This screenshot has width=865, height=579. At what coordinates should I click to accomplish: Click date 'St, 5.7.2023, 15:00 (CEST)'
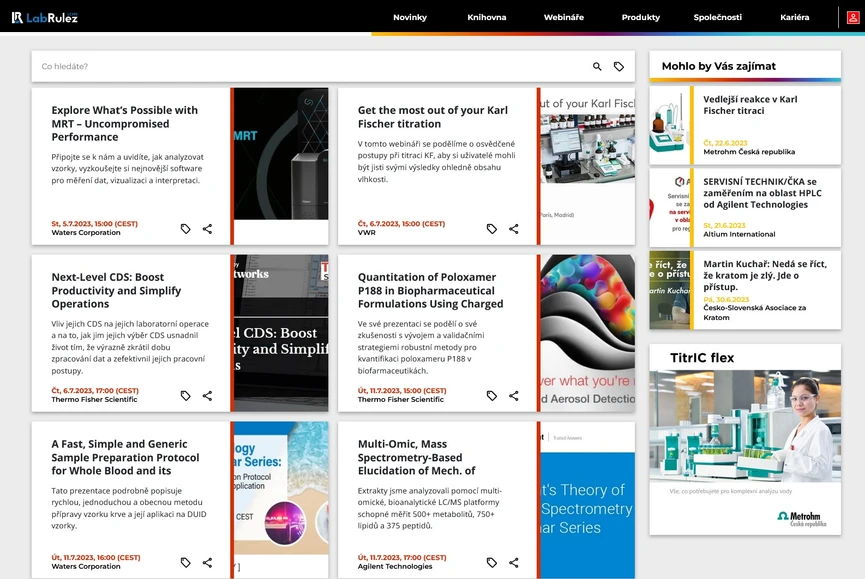tap(94, 224)
